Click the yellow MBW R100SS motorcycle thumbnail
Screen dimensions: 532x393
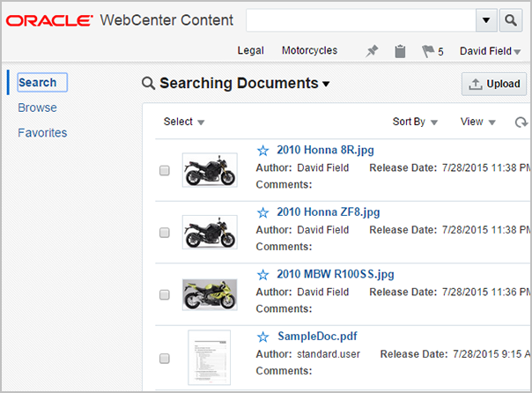[210, 294]
